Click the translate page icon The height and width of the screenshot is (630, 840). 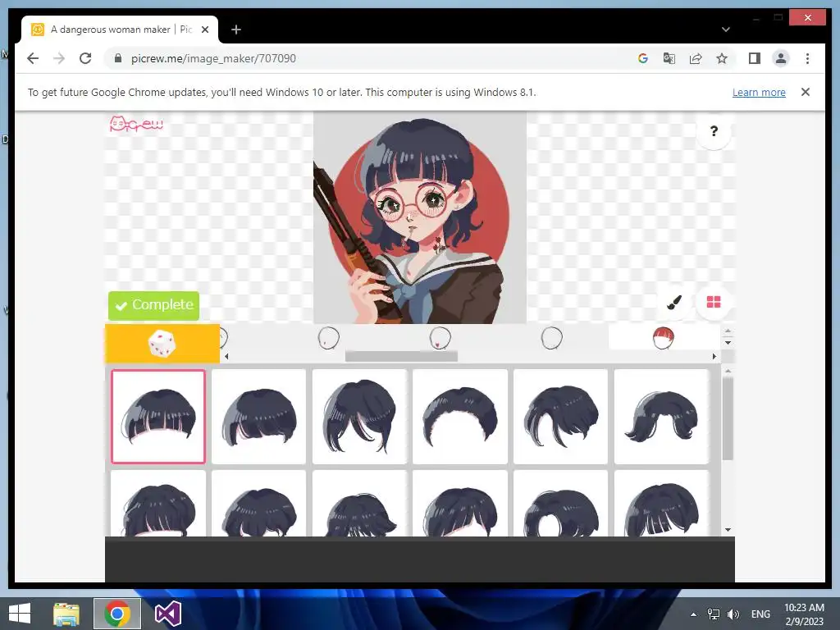click(669, 58)
